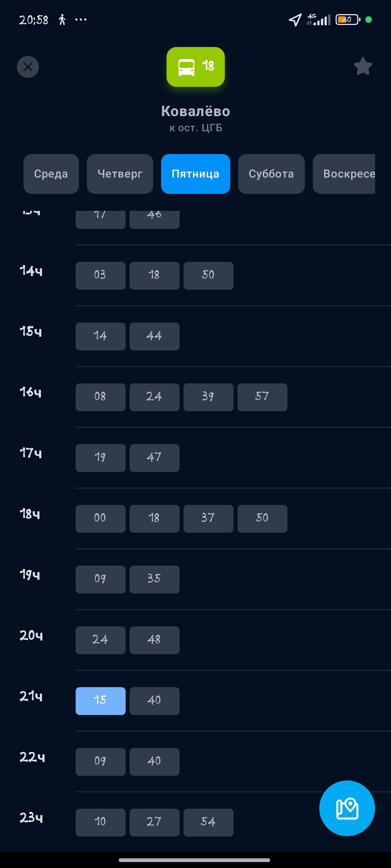Open the map view button
Image resolution: width=391 pixels, height=868 pixels.
click(347, 808)
